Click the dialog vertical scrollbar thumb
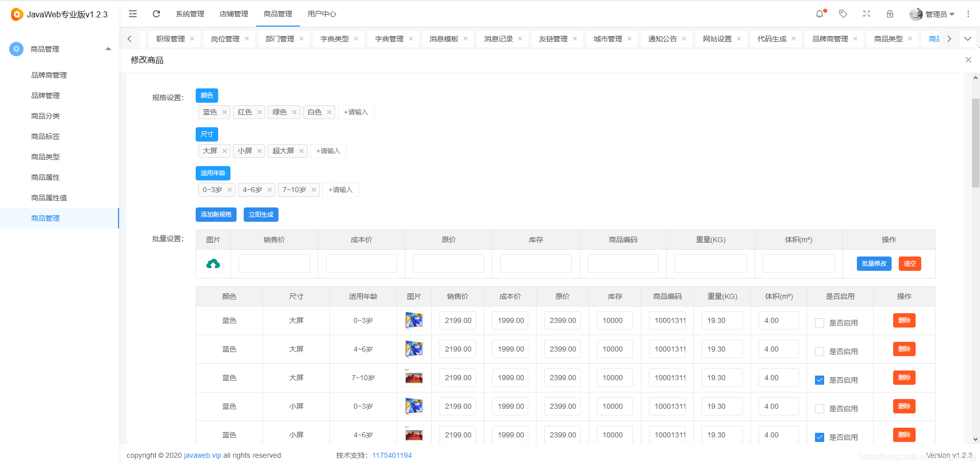This screenshot has height=466, width=980. [x=975, y=143]
